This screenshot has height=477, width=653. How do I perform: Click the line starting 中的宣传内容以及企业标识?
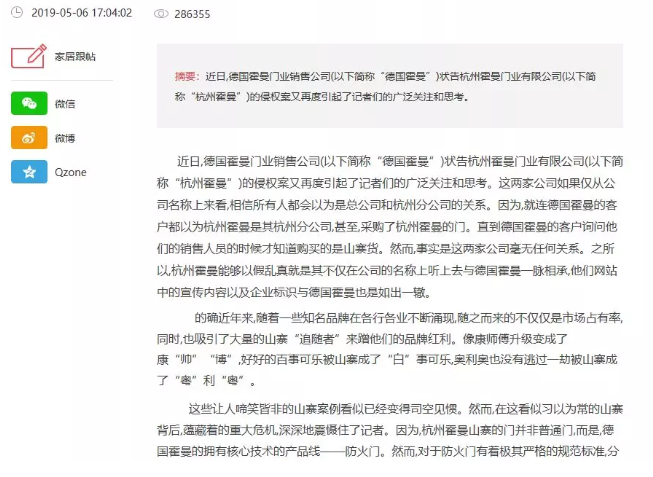coord(294,292)
